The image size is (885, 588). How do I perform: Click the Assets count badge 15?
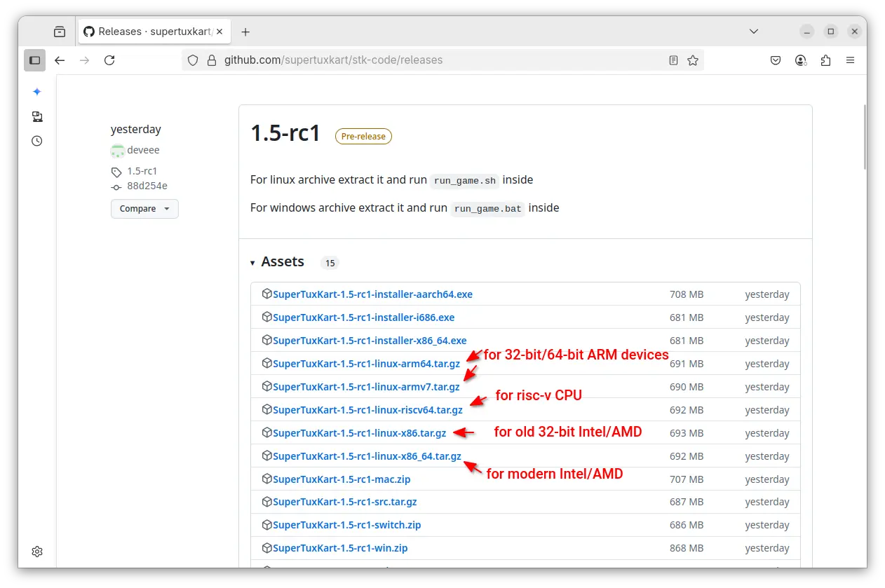click(330, 264)
